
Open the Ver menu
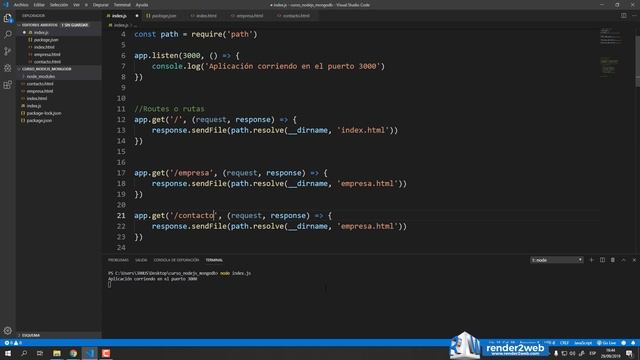pyautogui.click(x=76, y=5)
